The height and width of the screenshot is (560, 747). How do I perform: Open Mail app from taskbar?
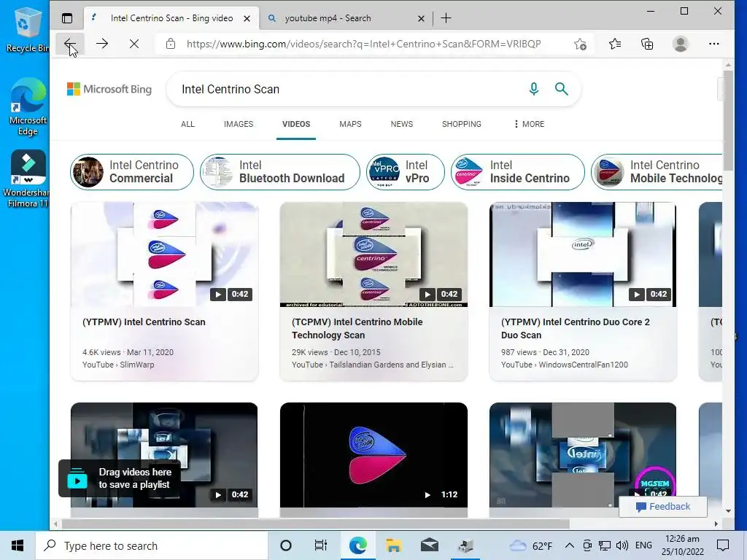[430, 545]
